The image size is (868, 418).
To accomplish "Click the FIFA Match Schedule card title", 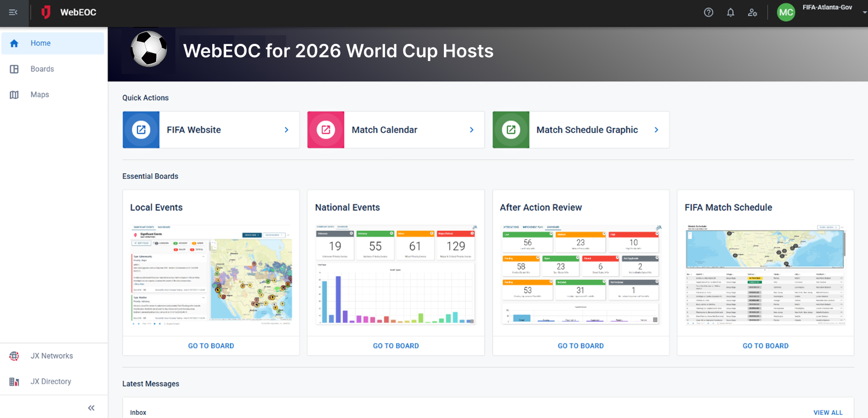I will [728, 208].
